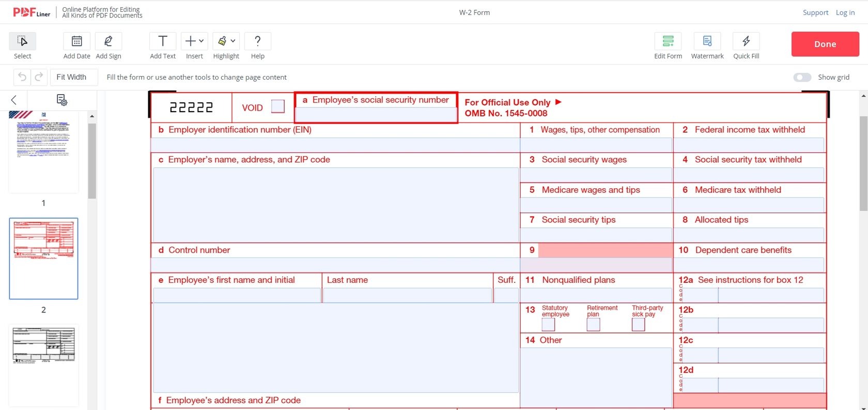Open page 3 thumbnail
This screenshot has width=868, height=410.
point(43,366)
